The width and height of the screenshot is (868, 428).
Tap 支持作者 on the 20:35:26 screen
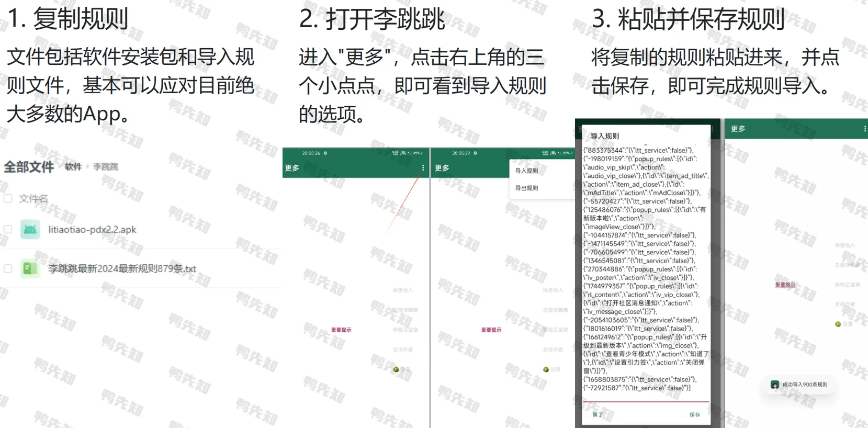403,350
